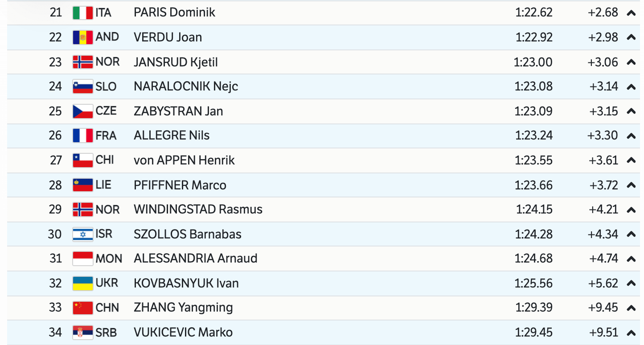Click the Italy flag icon
This screenshot has width=644, height=345.
(x=82, y=12)
